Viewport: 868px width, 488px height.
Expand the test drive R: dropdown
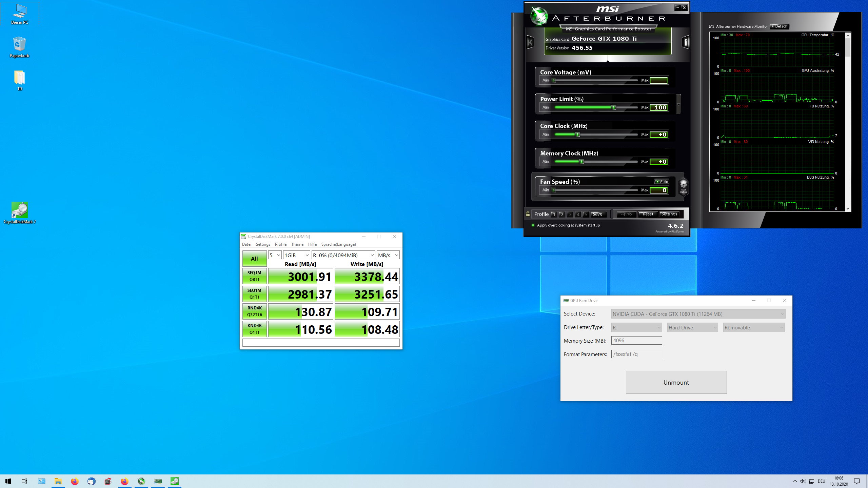(343, 255)
